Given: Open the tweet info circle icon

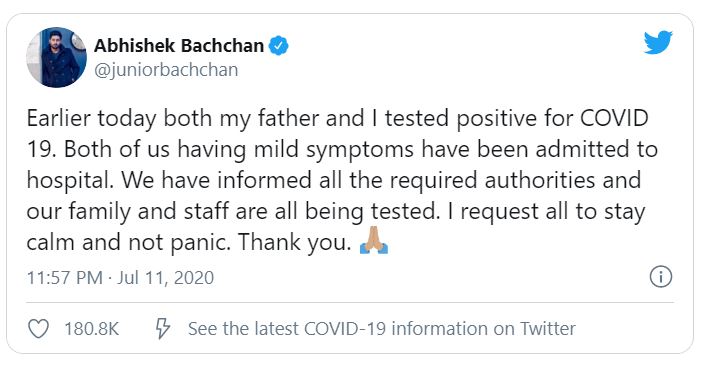Looking at the screenshot, I should pos(661,276).
